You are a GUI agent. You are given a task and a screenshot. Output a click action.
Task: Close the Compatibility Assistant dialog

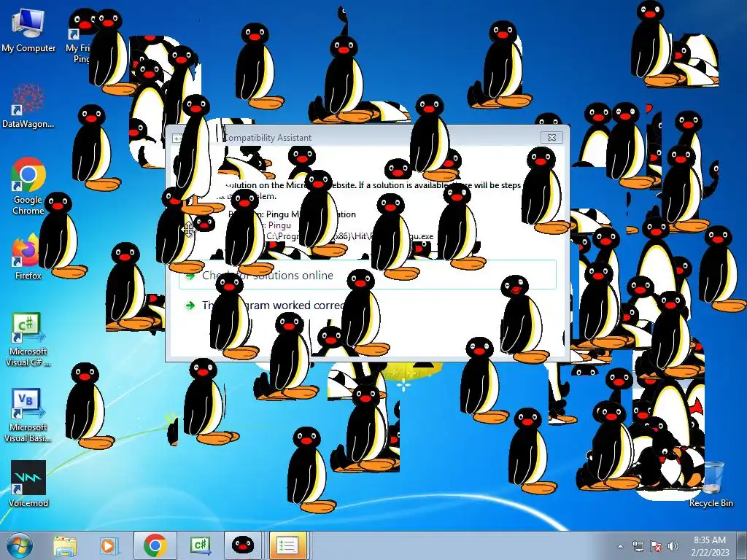point(551,137)
